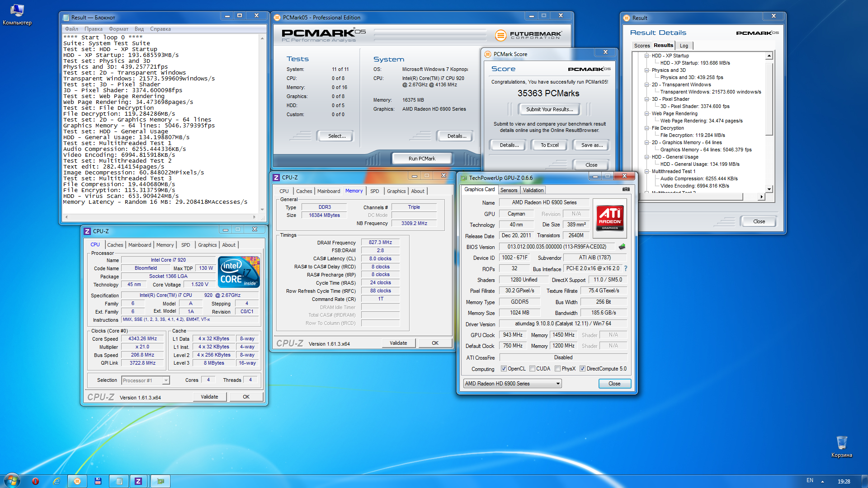The height and width of the screenshot is (488, 868).
Task: Switch to Notepad taskbar button
Action: (x=119, y=481)
